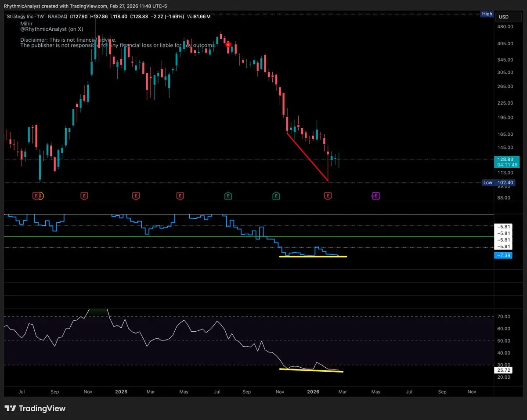Select the yellow line in the RSI pane
Viewport: 527px width, 420px height.
pyautogui.click(x=311, y=370)
